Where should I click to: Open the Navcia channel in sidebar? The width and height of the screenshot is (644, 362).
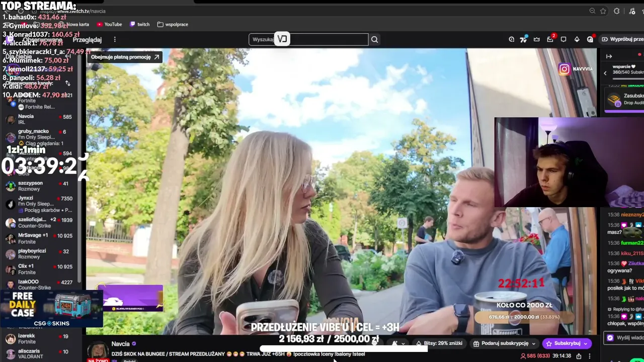40,119
